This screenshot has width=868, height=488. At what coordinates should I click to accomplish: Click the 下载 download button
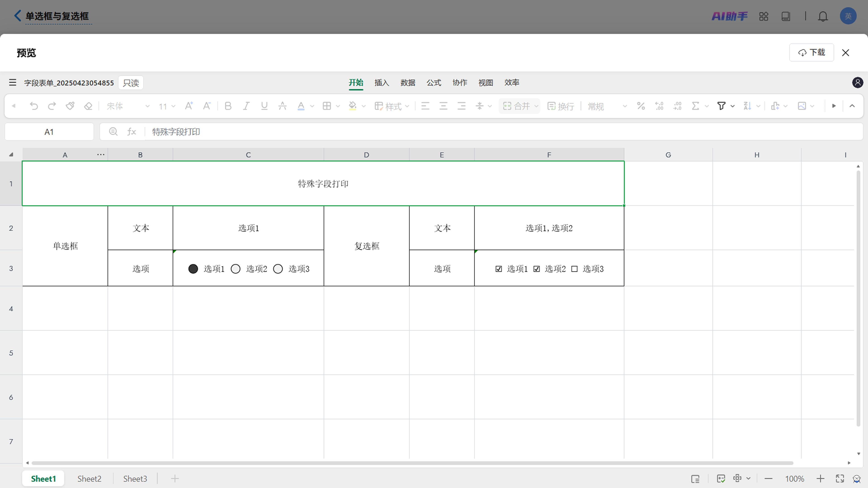(x=811, y=52)
